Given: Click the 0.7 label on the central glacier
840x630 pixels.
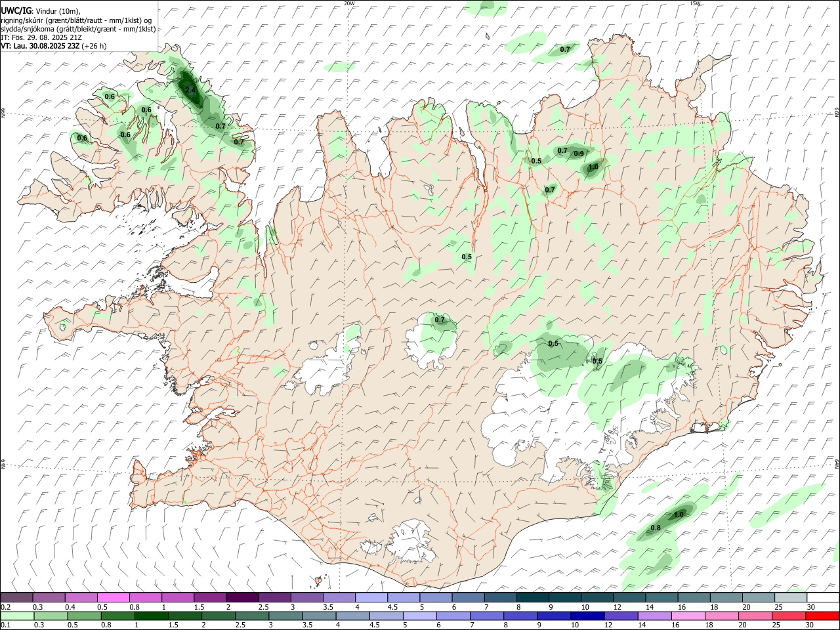Looking at the screenshot, I should tap(440, 320).
